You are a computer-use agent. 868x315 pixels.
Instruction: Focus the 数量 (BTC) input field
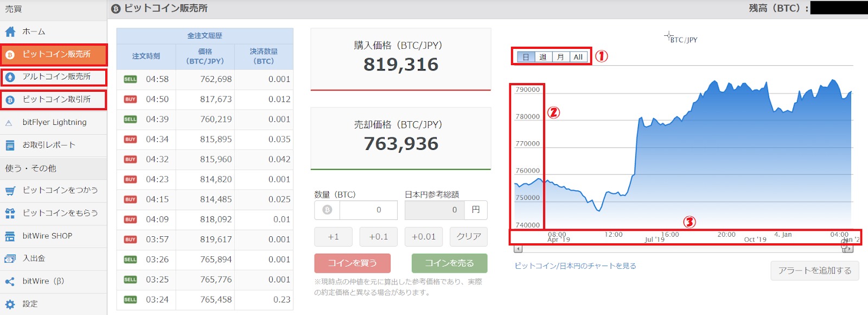368,210
